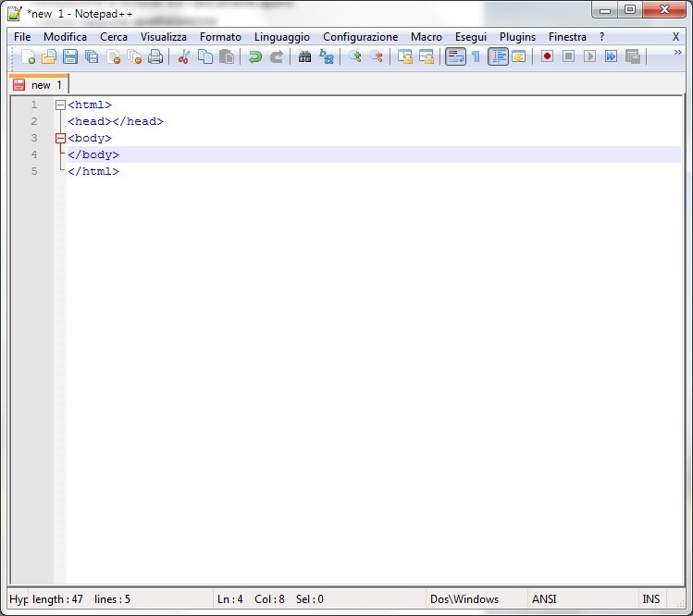
Task: Click the ANSI encoding status field
Action: [x=583, y=599]
